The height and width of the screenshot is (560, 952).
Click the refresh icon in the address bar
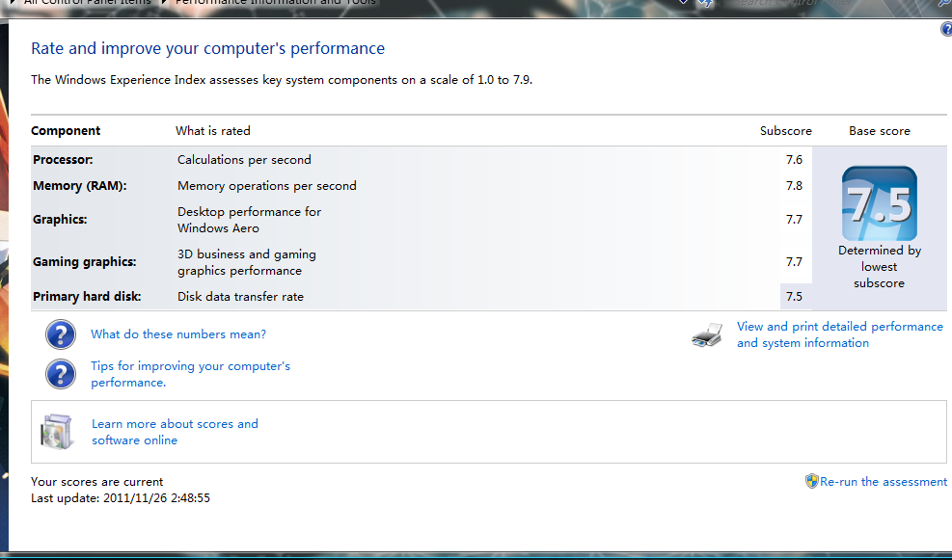[705, 3]
